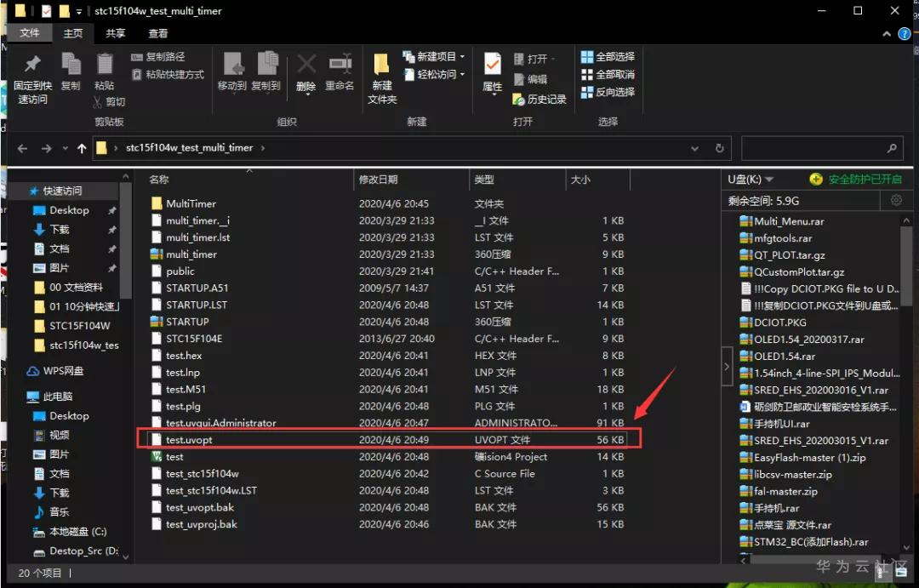Click Open (打开) in ribbon
The width and height of the screenshot is (919, 588).
[533, 60]
